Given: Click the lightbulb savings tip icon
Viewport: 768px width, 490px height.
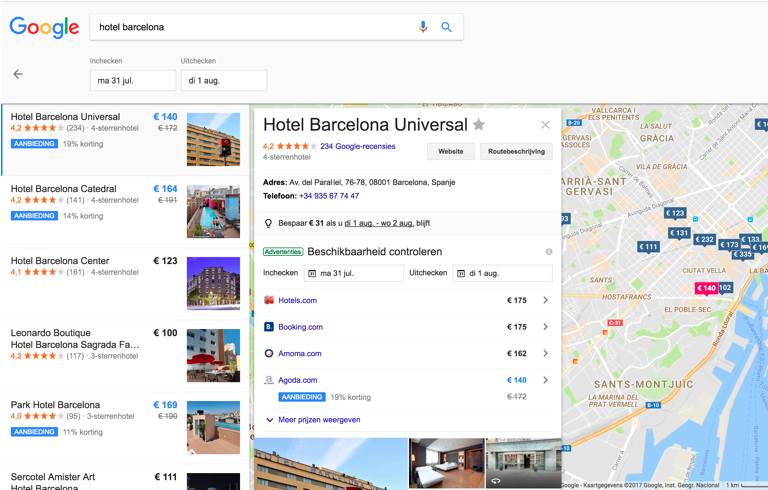Looking at the screenshot, I should tap(268, 223).
